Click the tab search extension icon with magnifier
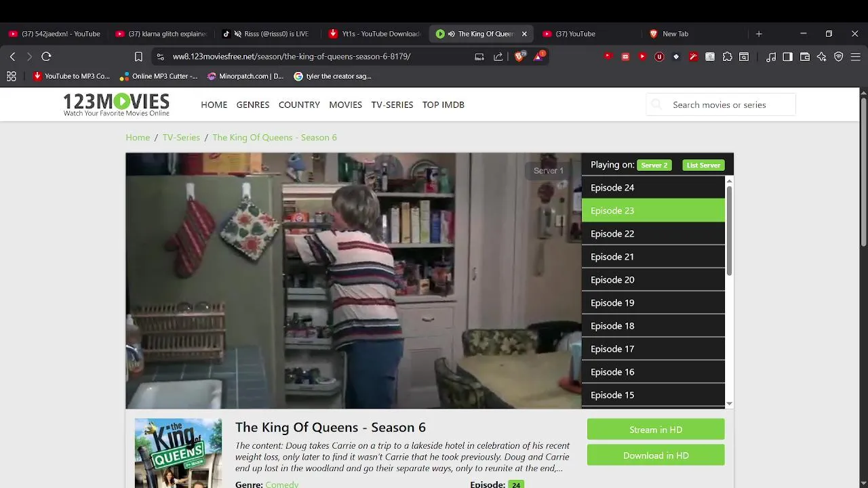This screenshot has height=488, width=868. pos(744,57)
